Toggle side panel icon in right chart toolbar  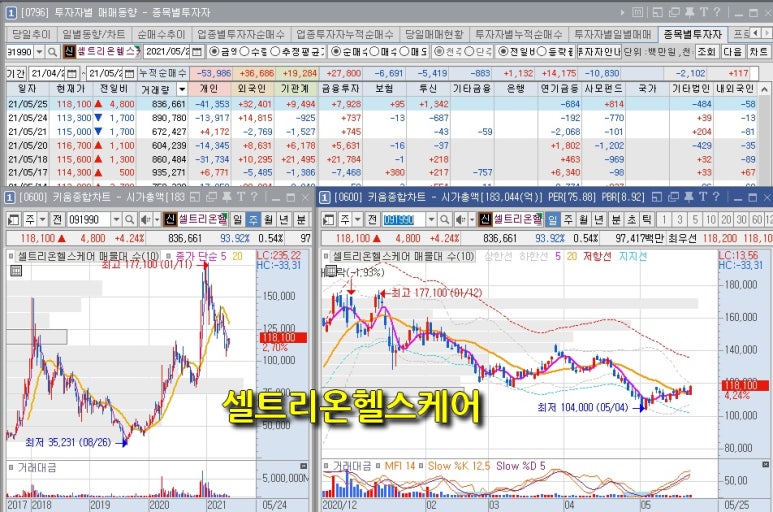329,220
